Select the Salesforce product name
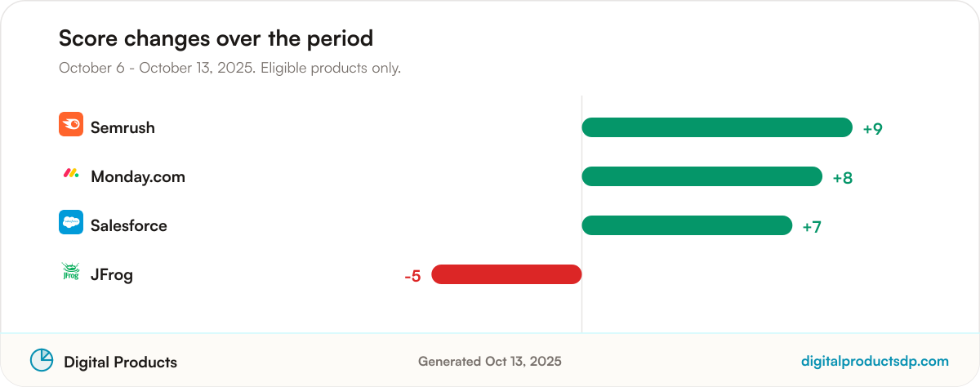 click(x=129, y=225)
